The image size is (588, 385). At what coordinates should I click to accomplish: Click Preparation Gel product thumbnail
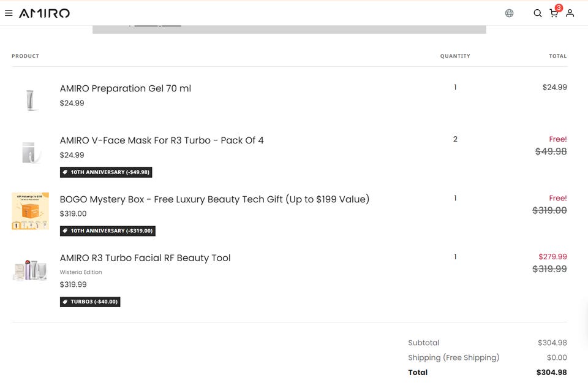tap(30, 100)
